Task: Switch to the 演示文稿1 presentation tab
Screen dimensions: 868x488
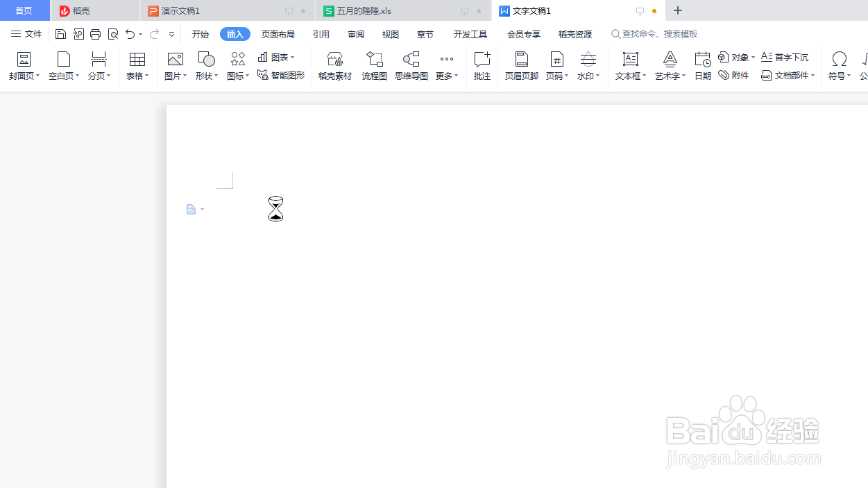Action: [227, 10]
